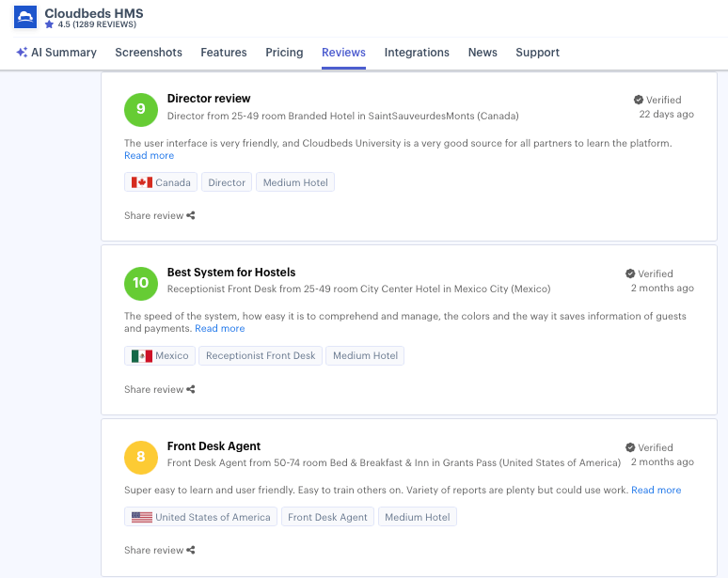Switch to the News tab
The image size is (728, 578).
483,53
